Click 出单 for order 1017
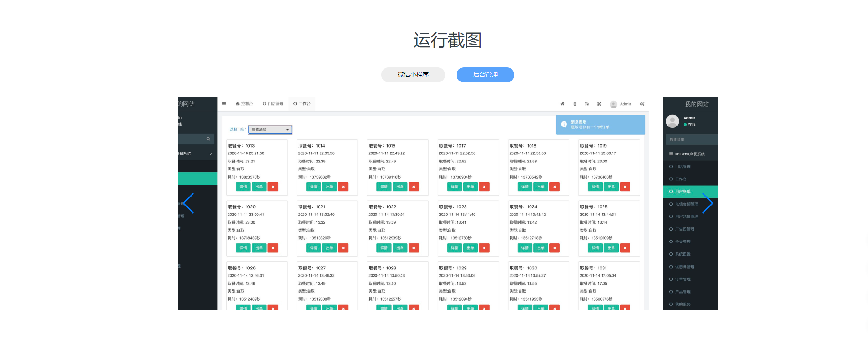868x341 pixels. click(x=470, y=187)
